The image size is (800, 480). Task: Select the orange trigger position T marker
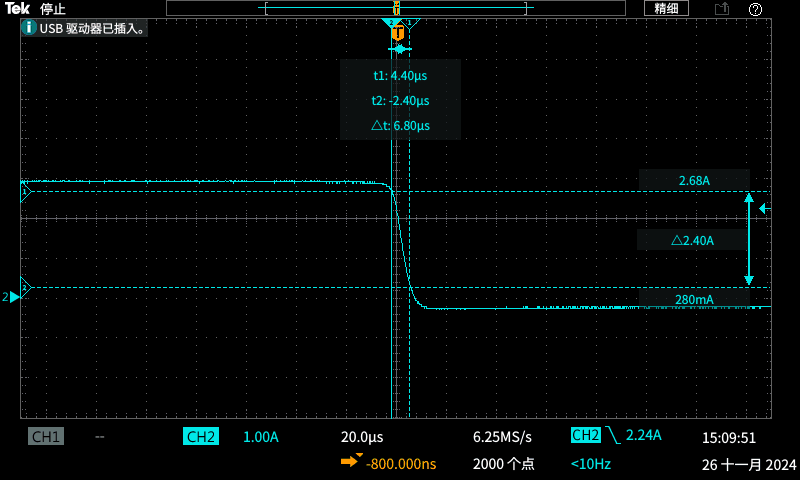coord(398,33)
